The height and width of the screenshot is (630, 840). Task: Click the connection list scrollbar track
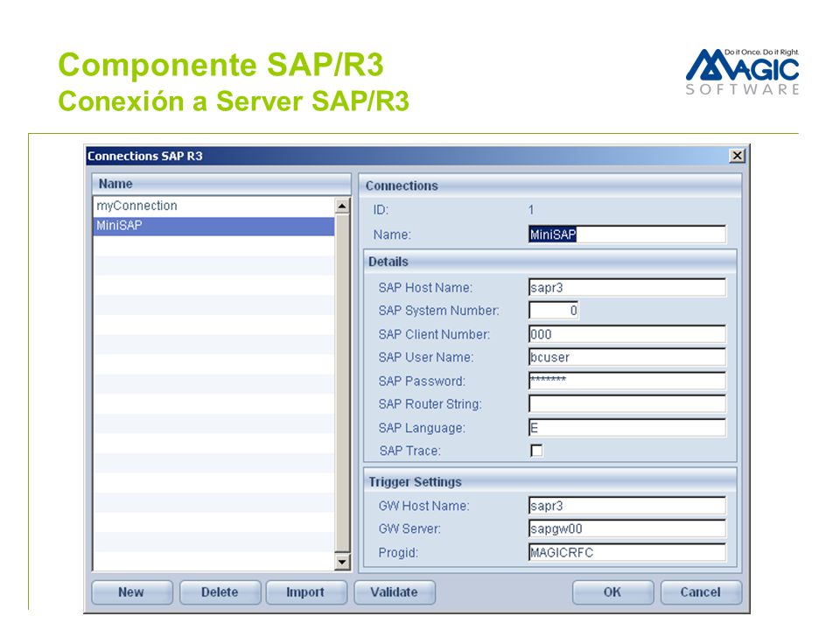click(x=342, y=383)
